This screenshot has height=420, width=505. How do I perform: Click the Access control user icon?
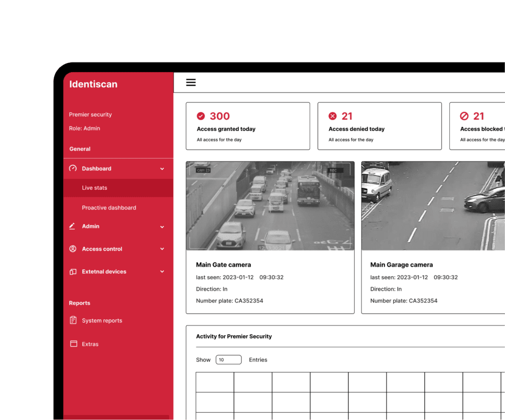click(x=73, y=249)
